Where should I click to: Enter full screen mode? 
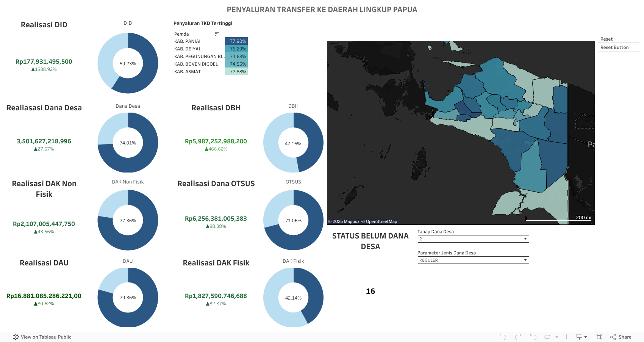tap(599, 337)
